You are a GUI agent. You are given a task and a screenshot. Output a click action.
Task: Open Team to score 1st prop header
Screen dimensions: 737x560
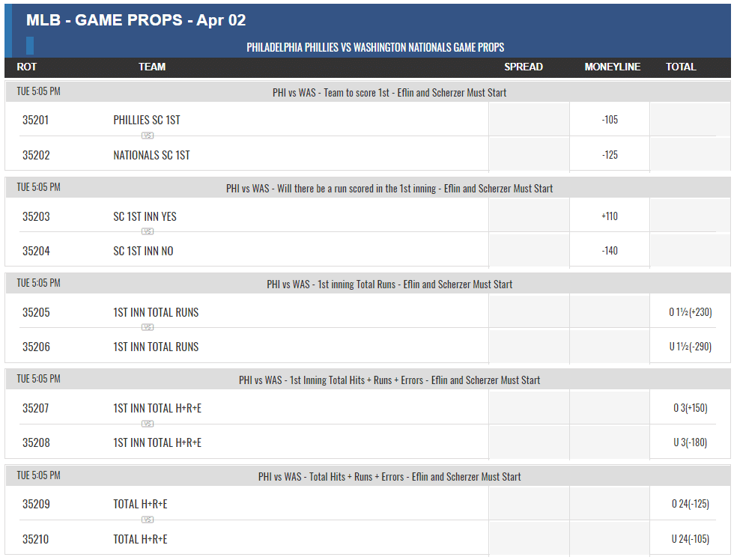(x=389, y=93)
